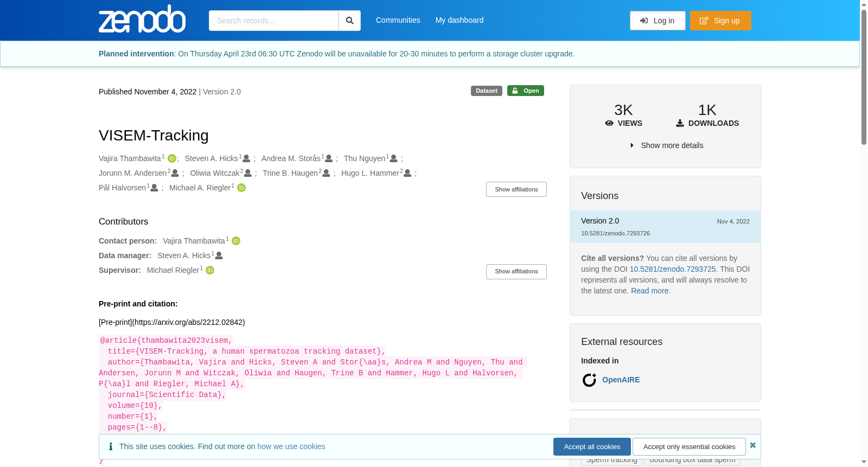The width and height of the screenshot is (868, 467).
Task: Go to My dashboard
Action: pyautogui.click(x=459, y=20)
